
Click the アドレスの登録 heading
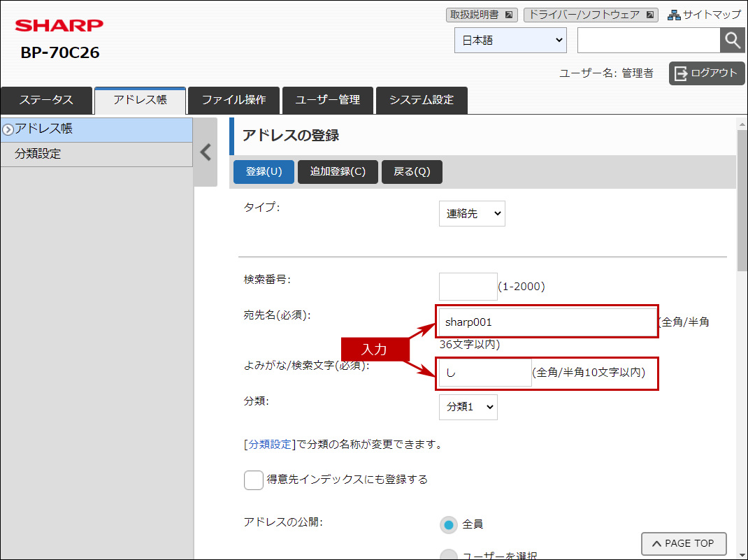pyautogui.click(x=291, y=136)
